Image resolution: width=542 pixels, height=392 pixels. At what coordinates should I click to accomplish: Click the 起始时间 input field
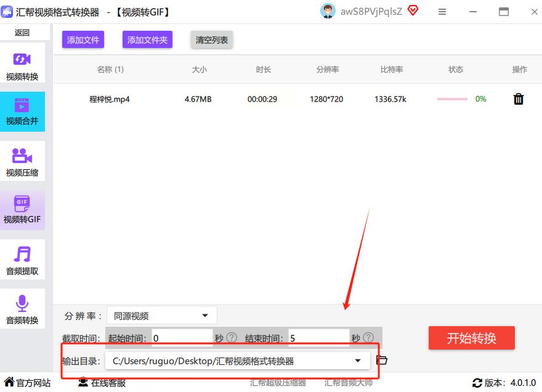tap(182, 338)
